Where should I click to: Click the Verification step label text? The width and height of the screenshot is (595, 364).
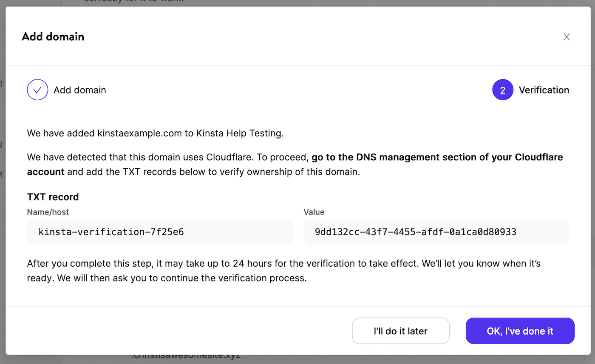(x=544, y=90)
